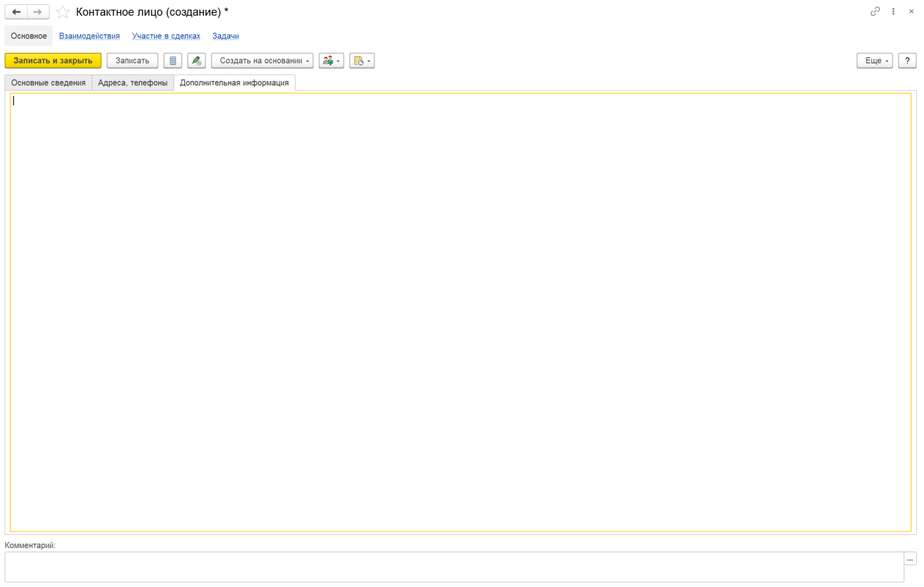
Task: Click 'Записать и закрыть' button
Action: point(53,61)
